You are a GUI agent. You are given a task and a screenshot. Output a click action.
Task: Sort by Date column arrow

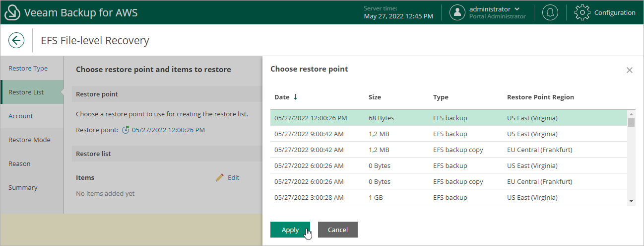296,97
